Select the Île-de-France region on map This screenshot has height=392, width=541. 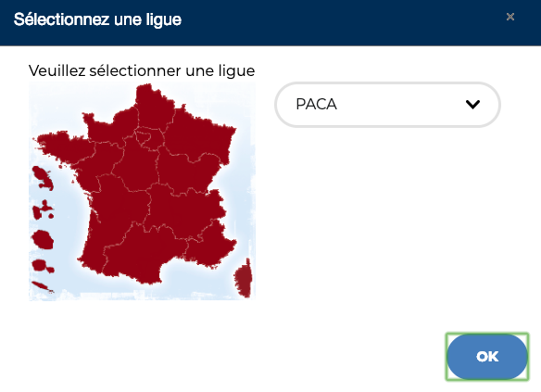pos(145,135)
